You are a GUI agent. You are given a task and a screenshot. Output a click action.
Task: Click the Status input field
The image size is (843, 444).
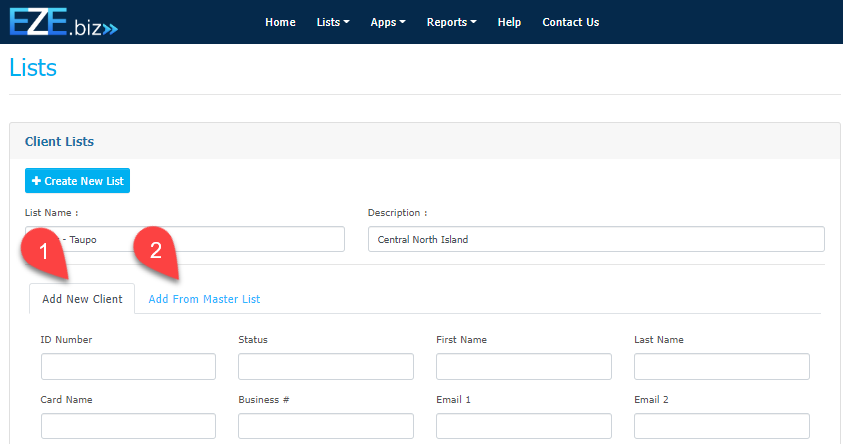(x=325, y=367)
